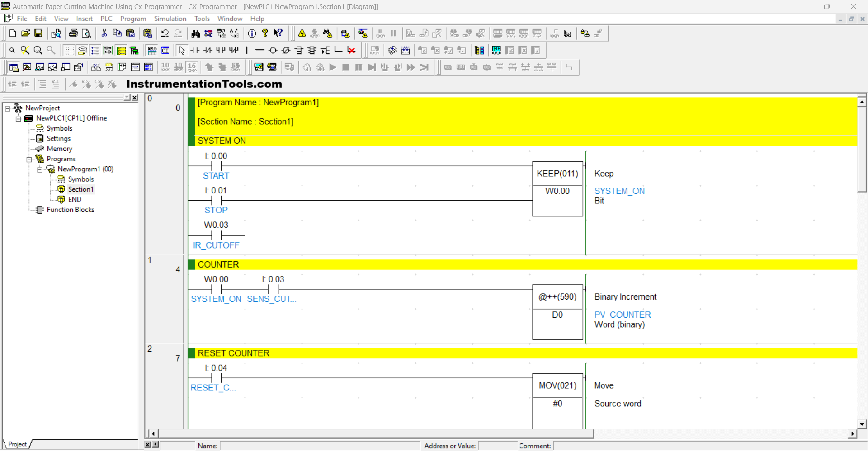
Task: Activate the arrow selection mode tool
Action: coord(182,50)
